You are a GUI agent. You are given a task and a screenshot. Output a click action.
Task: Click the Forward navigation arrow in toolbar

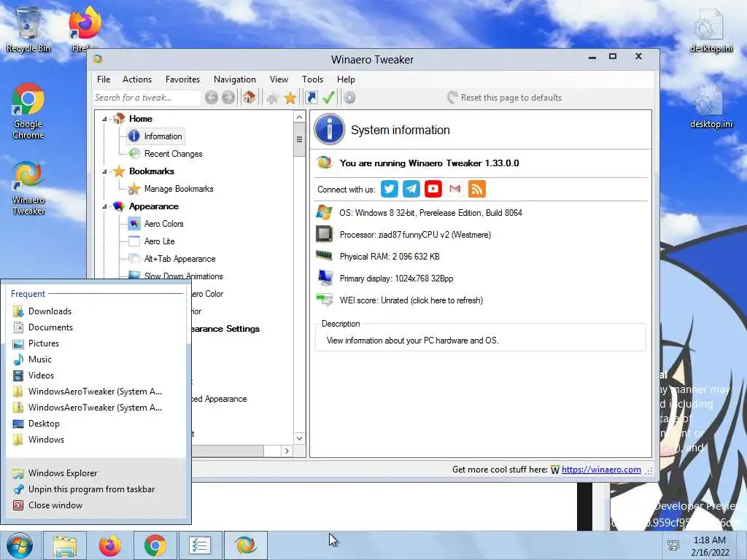tap(228, 98)
